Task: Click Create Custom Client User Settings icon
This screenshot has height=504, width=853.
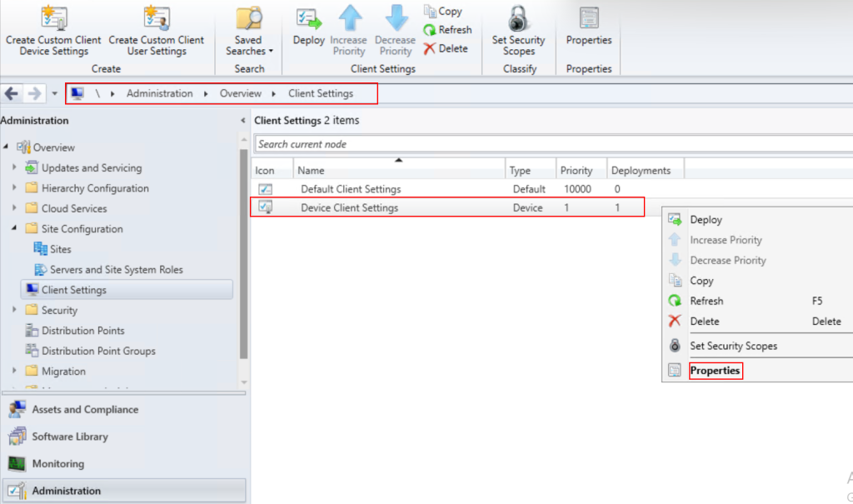Action: click(156, 17)
